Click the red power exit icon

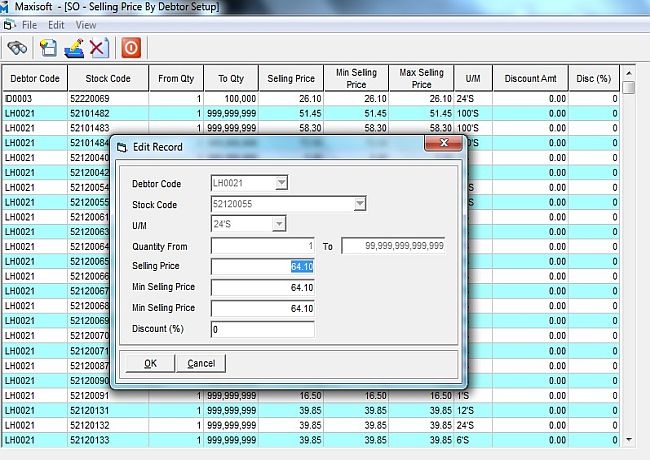[130, 47]
